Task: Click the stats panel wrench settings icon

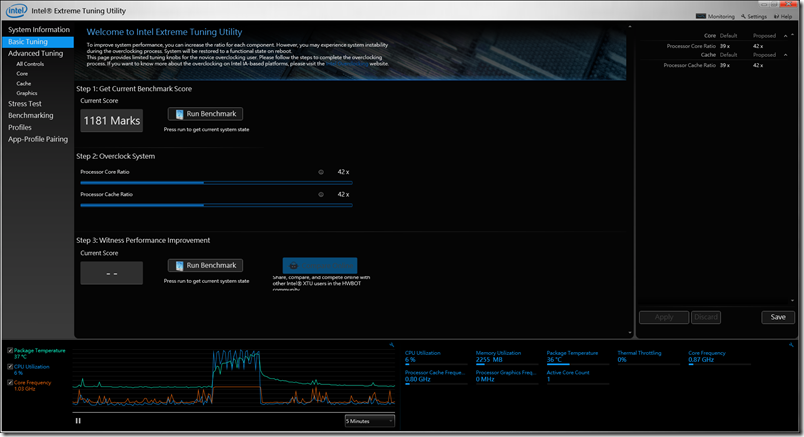Action: tap(791, 345)
